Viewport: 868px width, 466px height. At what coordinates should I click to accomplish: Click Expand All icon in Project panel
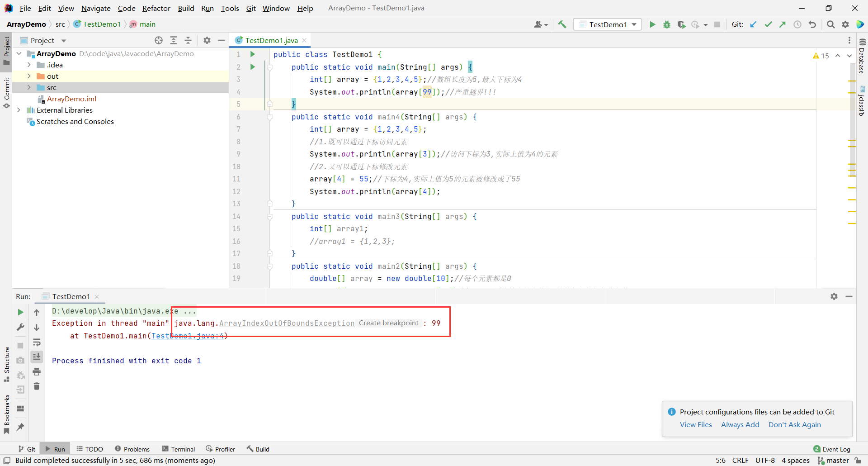(174, 40)
